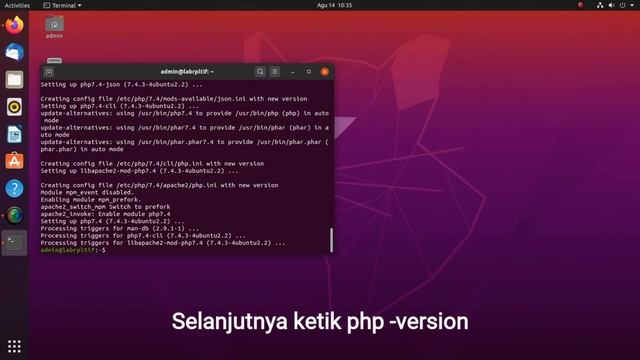Click the terminal vertical scrollbar handle
This screenshot has width=640, height=360.
click(331, 240)
